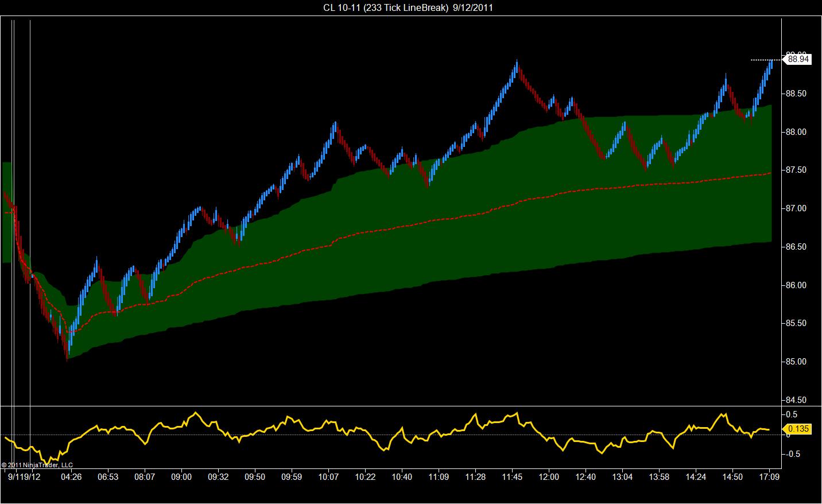Click the 87.00 price scale label
The width and height of the screenshot is (822, 504).
click(797, 208)
